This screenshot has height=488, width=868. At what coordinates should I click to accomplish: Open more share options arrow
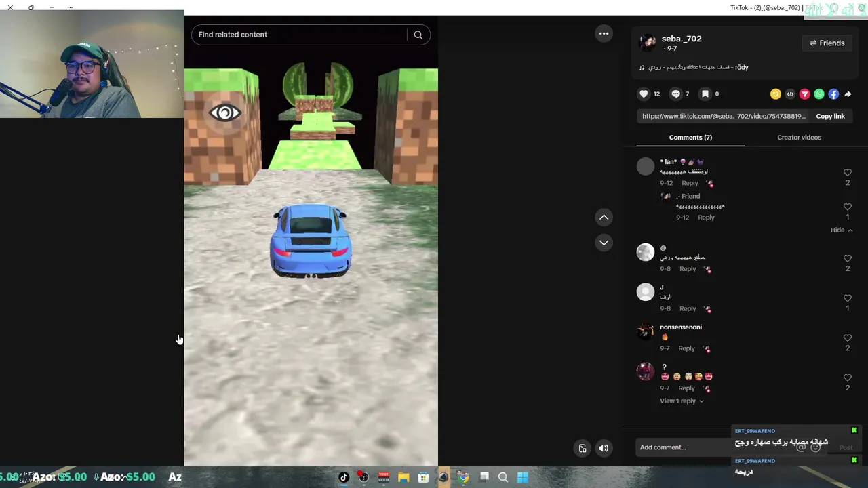848,94
